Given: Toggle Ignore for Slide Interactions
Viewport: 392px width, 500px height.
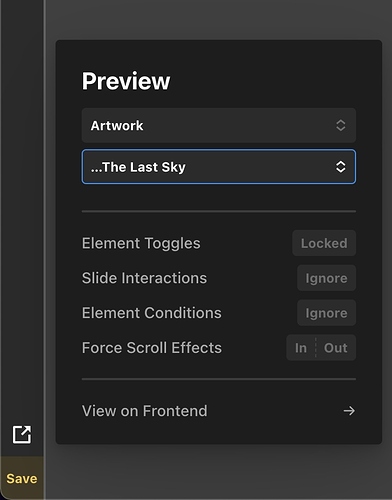Looking at the screenshot, I should (x=326, y=278).
